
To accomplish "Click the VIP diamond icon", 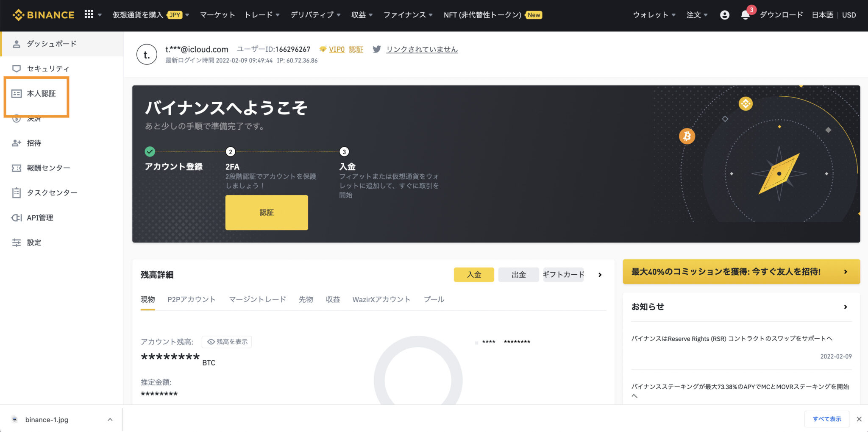I will (323, 49).
